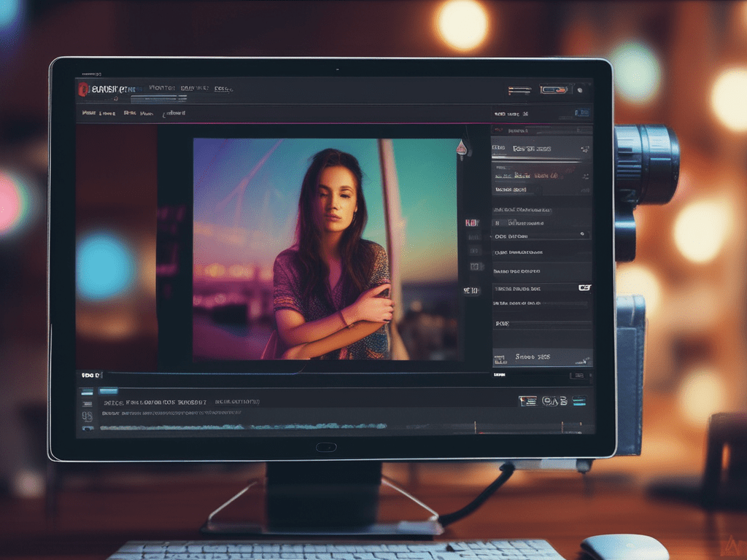This screenshot has height=560, width=747.
Task: Expand the side panel row with the round knob
Action: click(x=541, y=234)
